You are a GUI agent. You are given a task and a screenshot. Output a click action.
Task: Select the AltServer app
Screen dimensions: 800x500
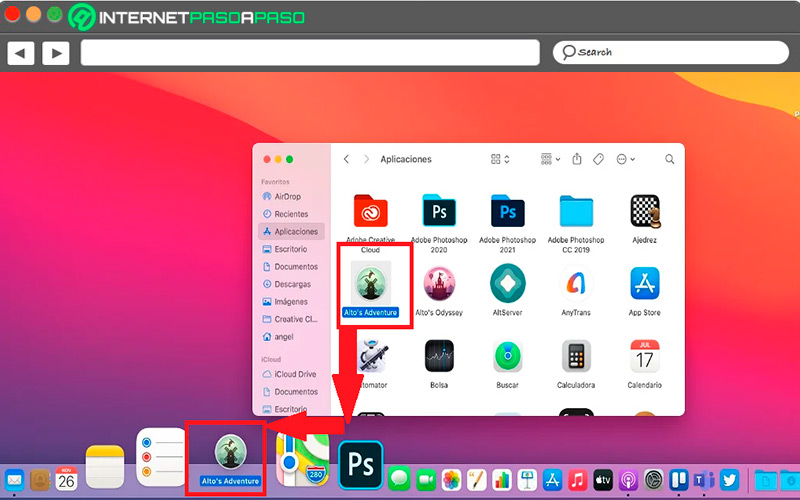(x=508, y=283)
